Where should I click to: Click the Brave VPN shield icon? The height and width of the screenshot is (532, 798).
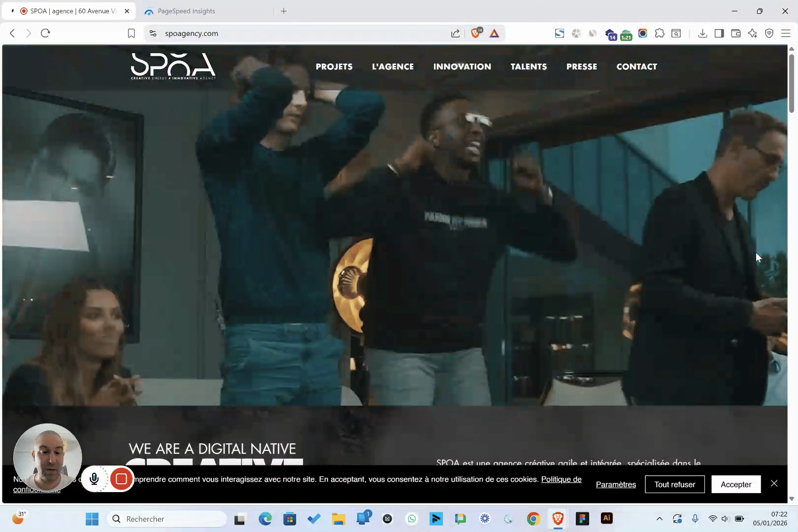(769, 33)
